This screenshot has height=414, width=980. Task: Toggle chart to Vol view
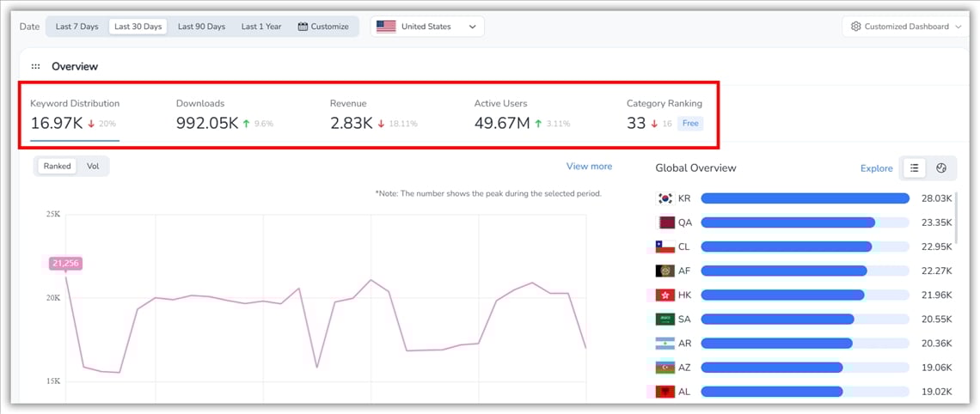pyautogui.click(x=93, y=166)
